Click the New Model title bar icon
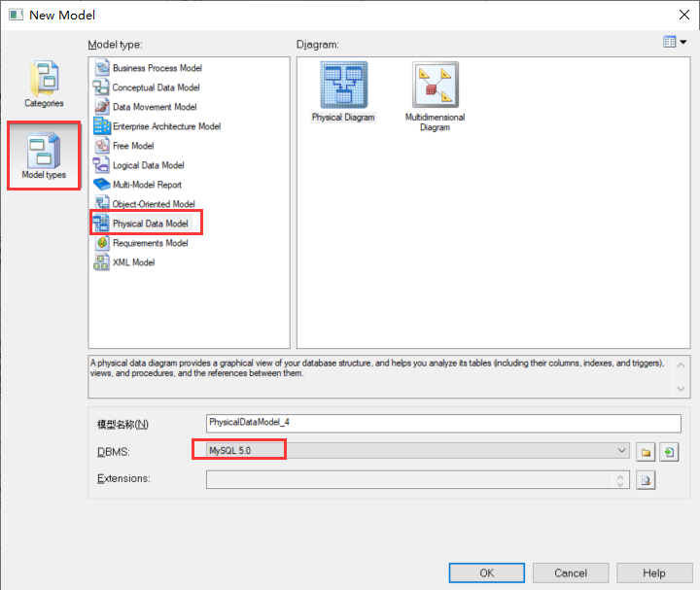Image resolution: width=700 pixels, height=590 pixels. [17, 15]
